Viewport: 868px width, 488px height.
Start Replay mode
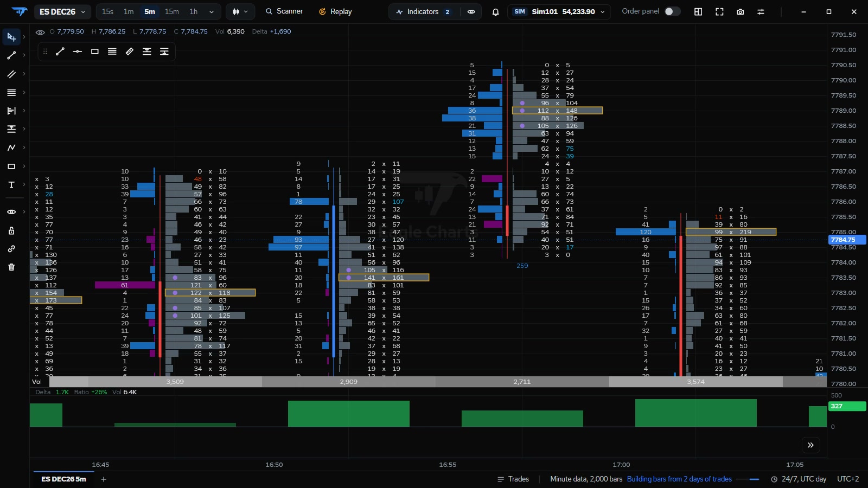pyautogui.click(x=335, y=11)
